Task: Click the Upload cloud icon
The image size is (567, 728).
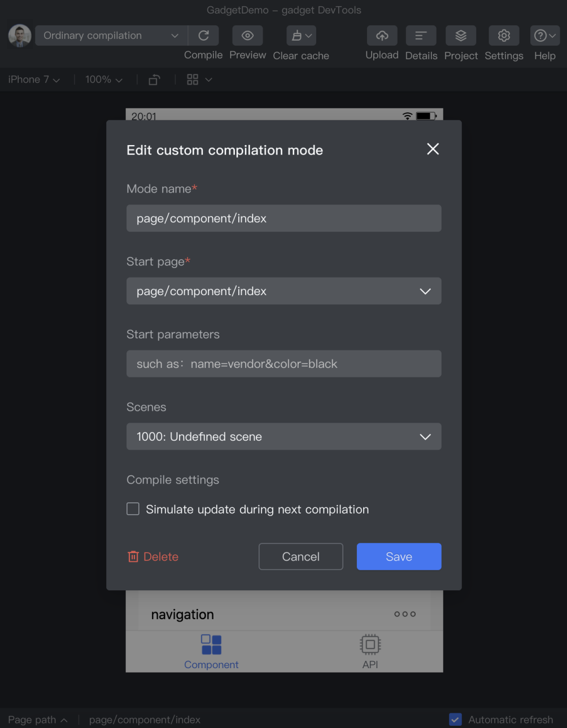Action: point(382,36)
